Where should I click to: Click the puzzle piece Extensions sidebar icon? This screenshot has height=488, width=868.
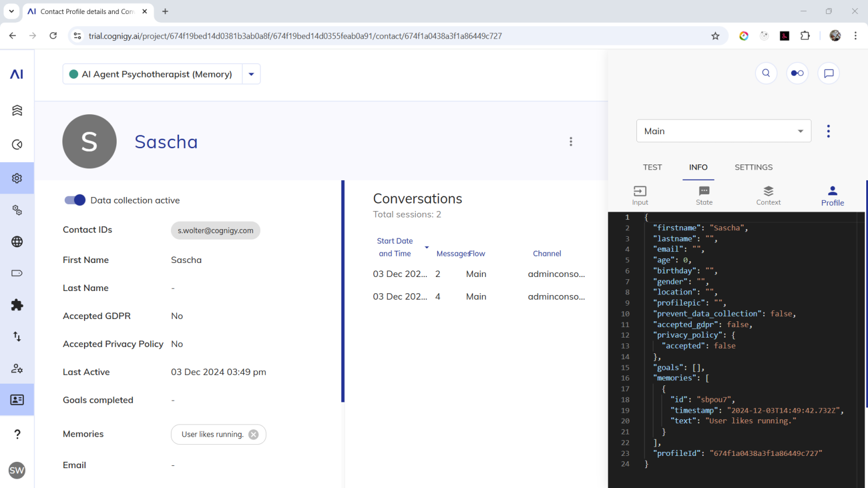tap(17, 305)
